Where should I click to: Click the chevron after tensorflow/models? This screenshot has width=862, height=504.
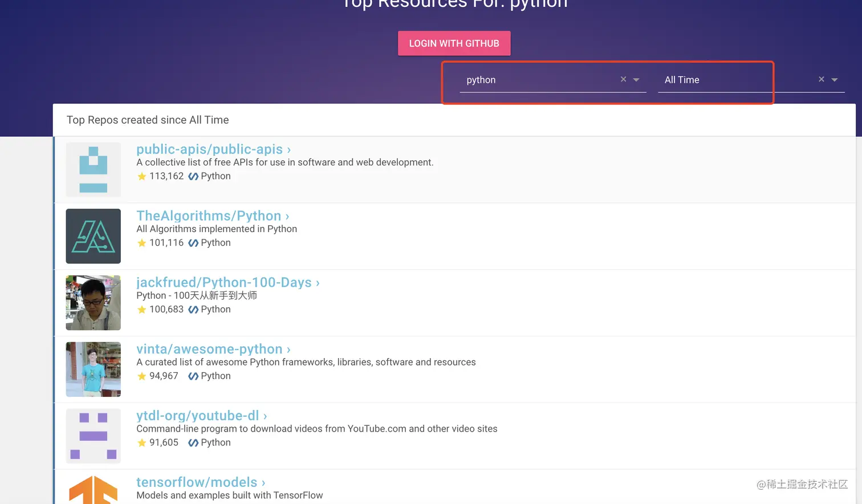coord(263,483)
